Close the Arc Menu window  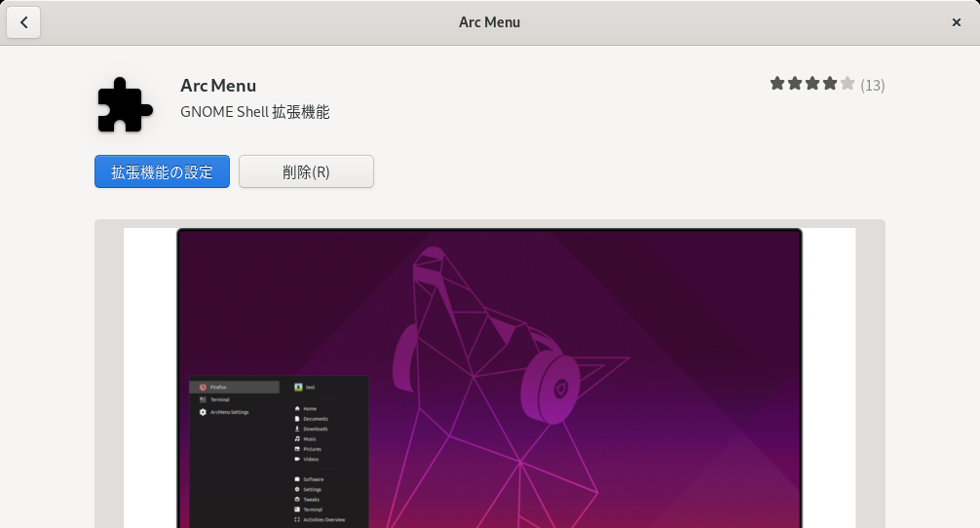(957, 22)
